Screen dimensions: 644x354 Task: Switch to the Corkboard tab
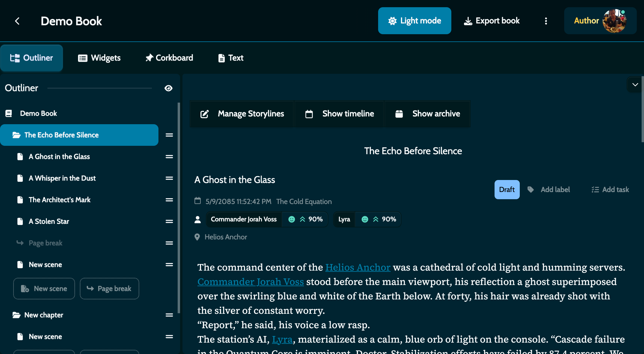click(x=169, y=58)
